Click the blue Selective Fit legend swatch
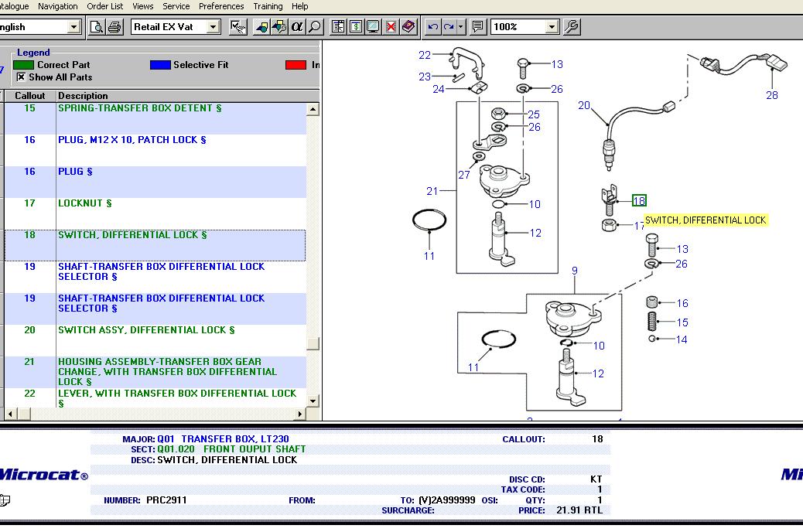 tap(159, 65)
